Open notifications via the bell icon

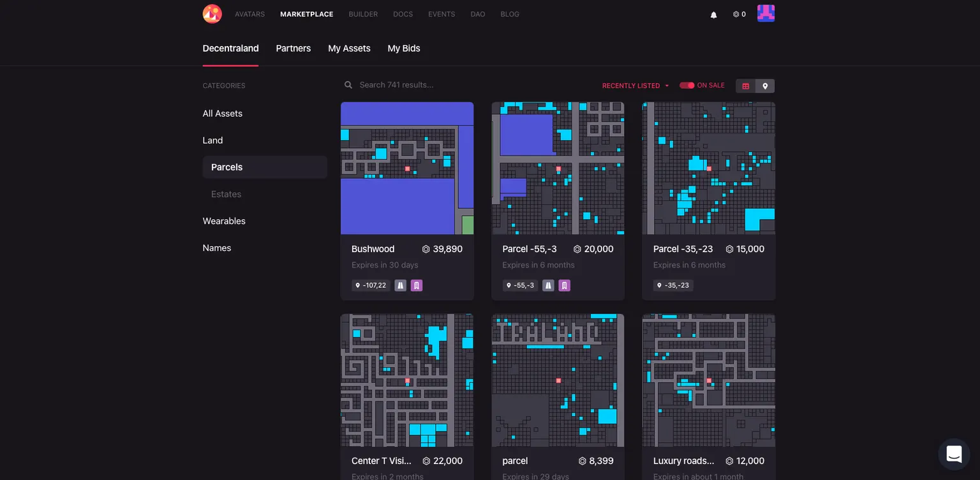coord(714,14)
